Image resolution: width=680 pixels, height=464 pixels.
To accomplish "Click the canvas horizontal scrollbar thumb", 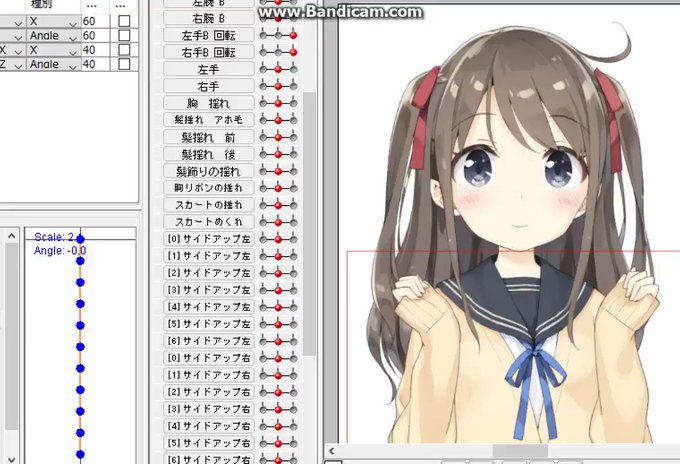I will [520, 451].
